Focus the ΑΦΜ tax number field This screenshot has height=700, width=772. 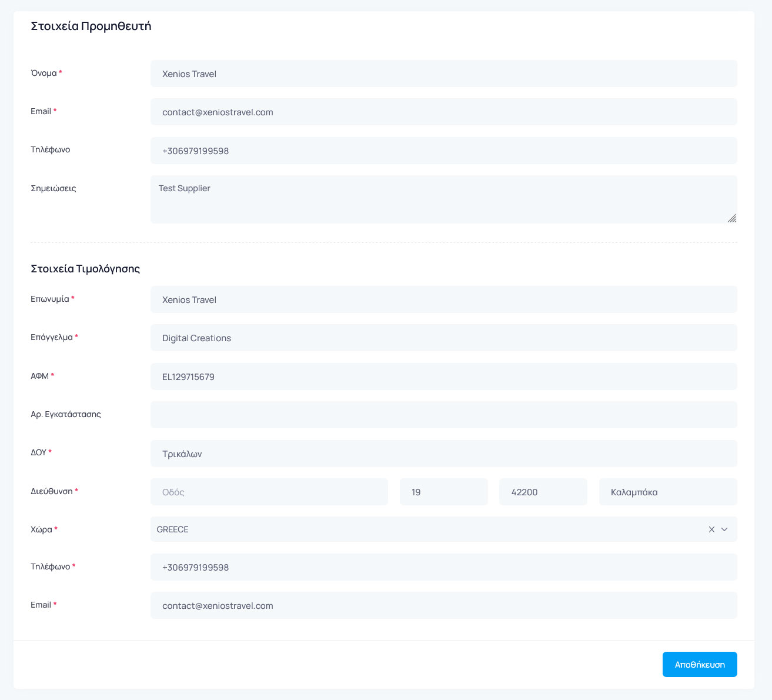[x=443, y=377]
